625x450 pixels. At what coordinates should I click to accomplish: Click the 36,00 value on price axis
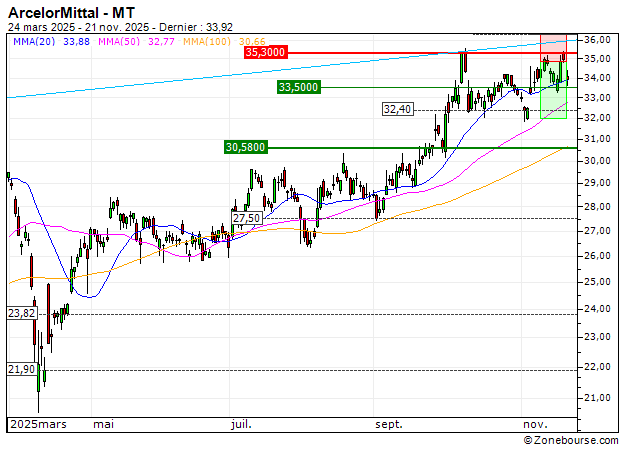pyautogui.click(x=597, y=39)
